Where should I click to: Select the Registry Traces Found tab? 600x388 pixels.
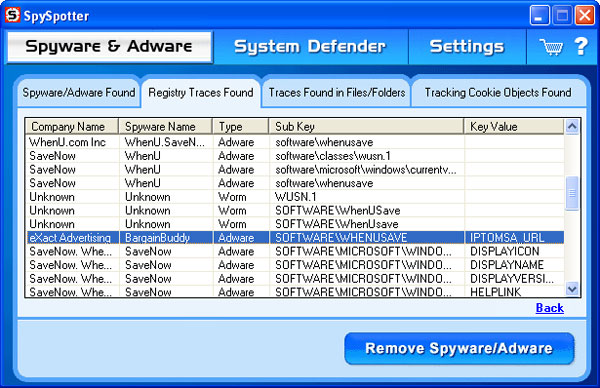coord(201,93)
